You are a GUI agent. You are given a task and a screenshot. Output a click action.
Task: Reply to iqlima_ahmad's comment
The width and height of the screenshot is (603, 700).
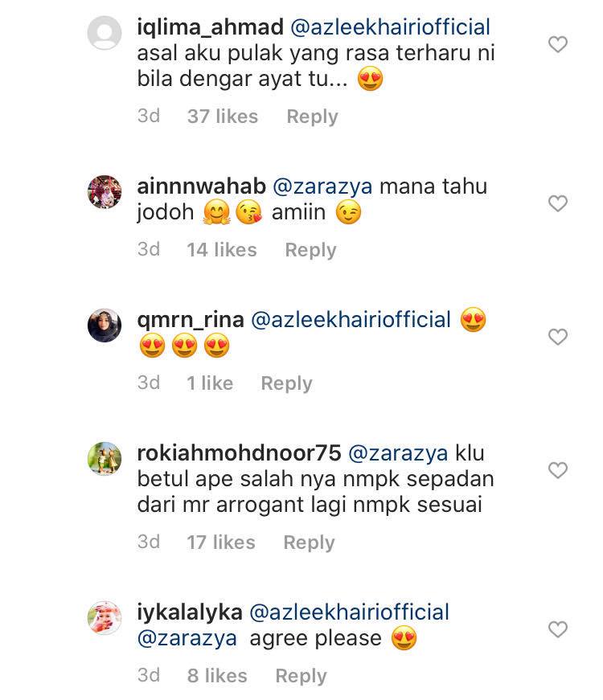coord(312,117)
